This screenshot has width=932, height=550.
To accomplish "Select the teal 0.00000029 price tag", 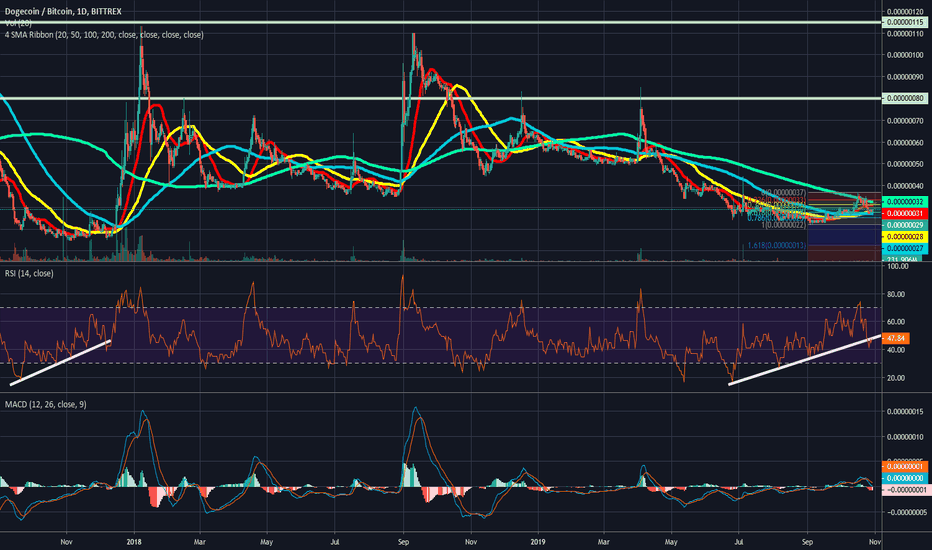I will coord(906,225).
